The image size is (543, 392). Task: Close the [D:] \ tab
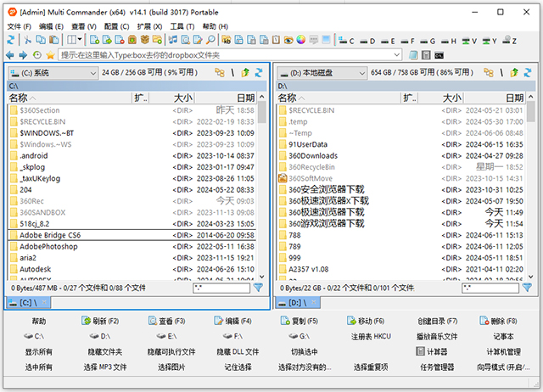(313, 302)
